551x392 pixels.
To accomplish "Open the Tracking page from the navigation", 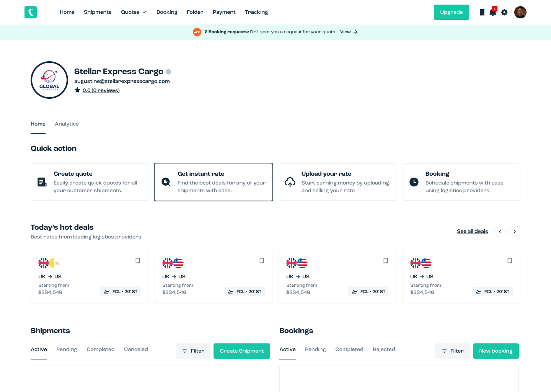I will pyautogui.click(x=256, y=12).
